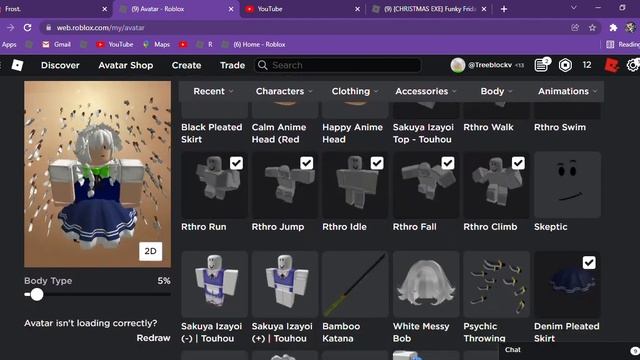This screenshot has height=360, width=640.
Task: Expand the Recent dropdown
Action: point(213,91)
